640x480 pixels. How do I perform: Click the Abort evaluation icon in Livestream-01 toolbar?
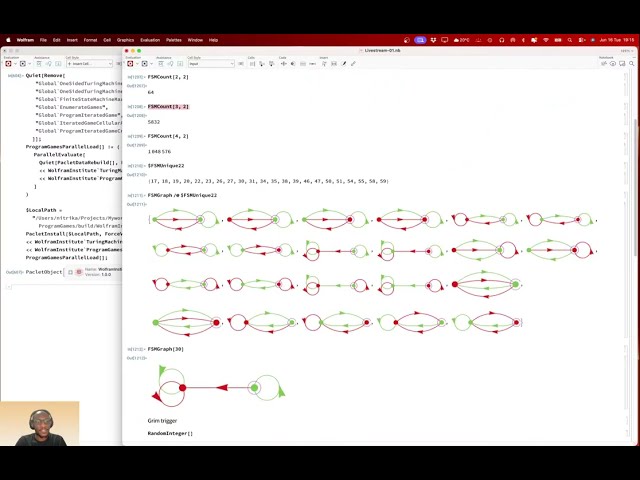click(x=144, y=64)
